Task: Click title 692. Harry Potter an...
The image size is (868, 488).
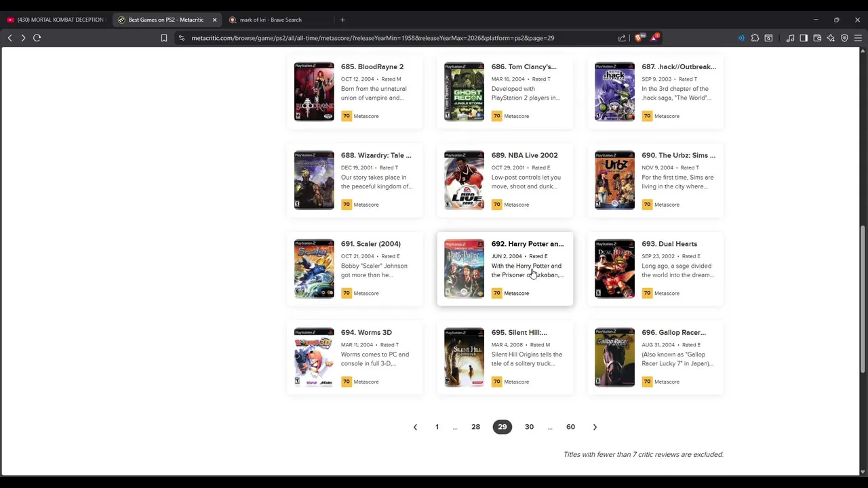Action: click(528, 244)
